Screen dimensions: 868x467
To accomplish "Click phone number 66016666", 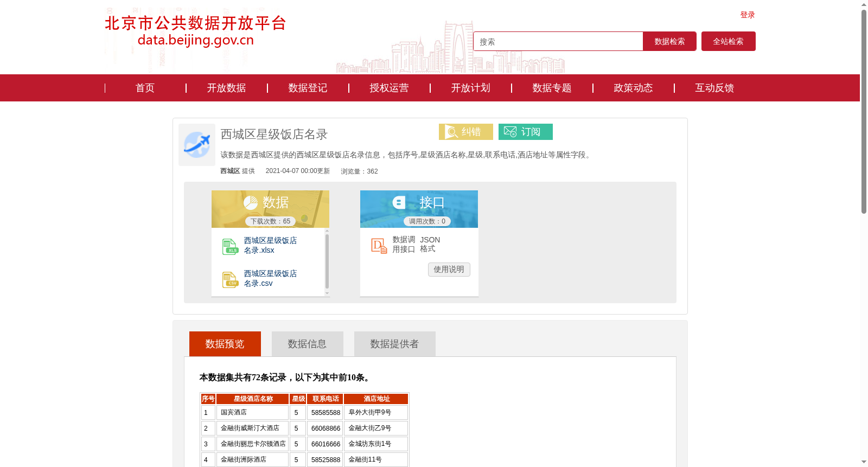I will [325, 444].
